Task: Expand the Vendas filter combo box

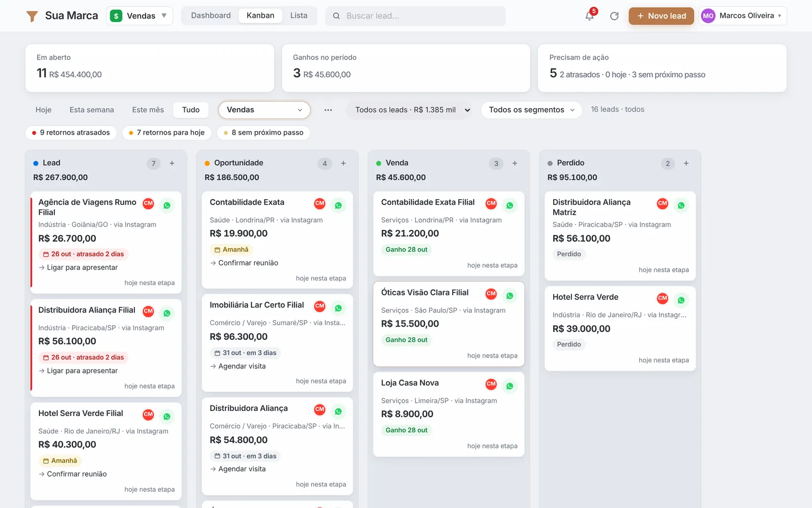Action: (x=264, y=110)
